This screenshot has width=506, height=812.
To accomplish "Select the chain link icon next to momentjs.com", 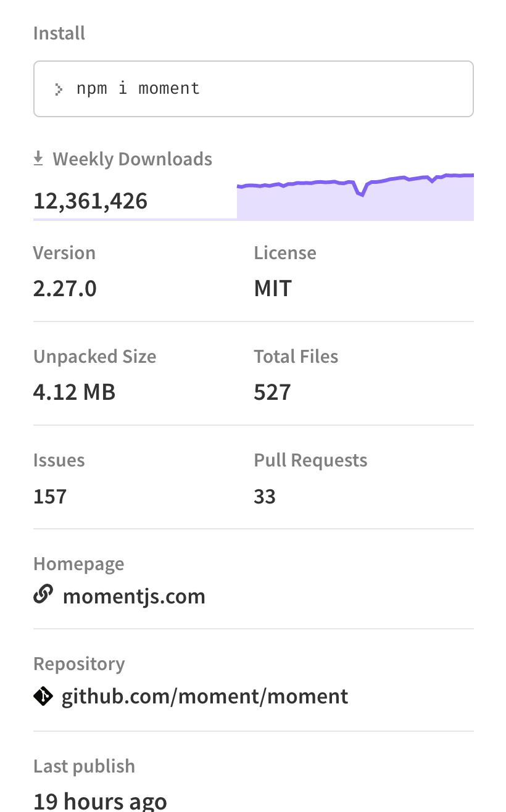I will (43, 595).
